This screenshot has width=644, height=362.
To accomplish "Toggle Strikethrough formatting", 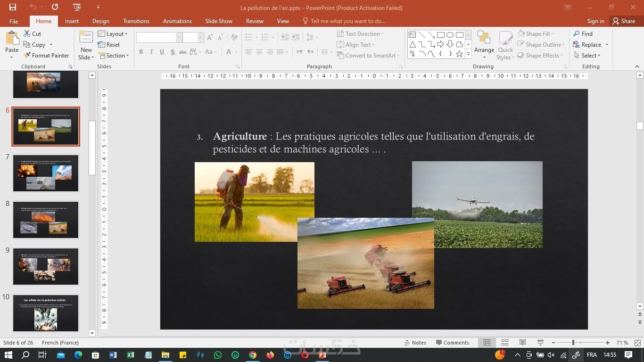I will tap(183, 52).
